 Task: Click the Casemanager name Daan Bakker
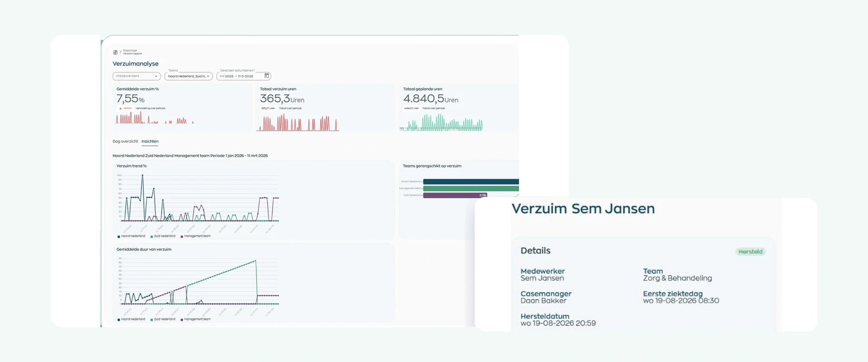coord(543,301)
